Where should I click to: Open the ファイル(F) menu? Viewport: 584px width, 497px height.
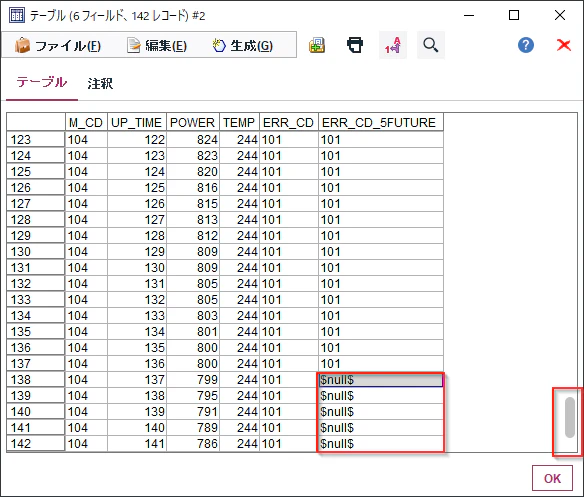(x=58, y=45)
